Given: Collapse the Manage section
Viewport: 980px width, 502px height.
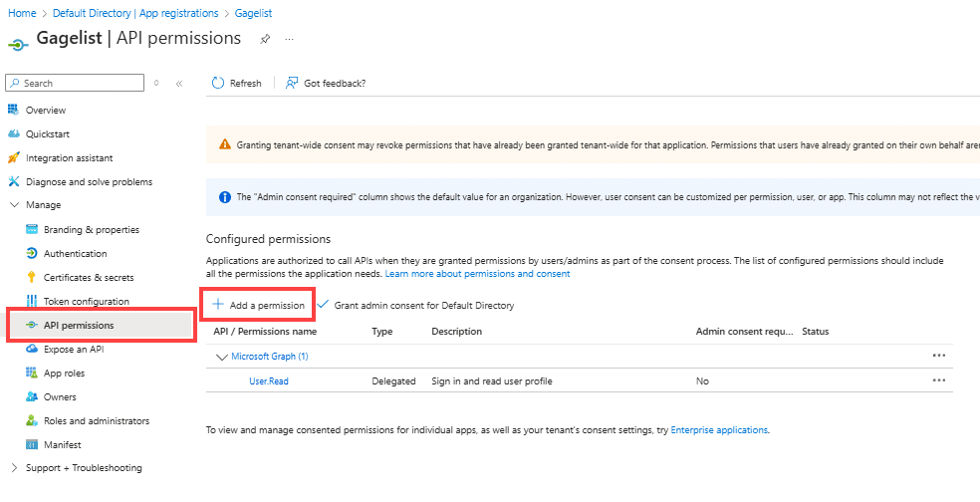Looking at the screenshot, I should pos(14,205).
